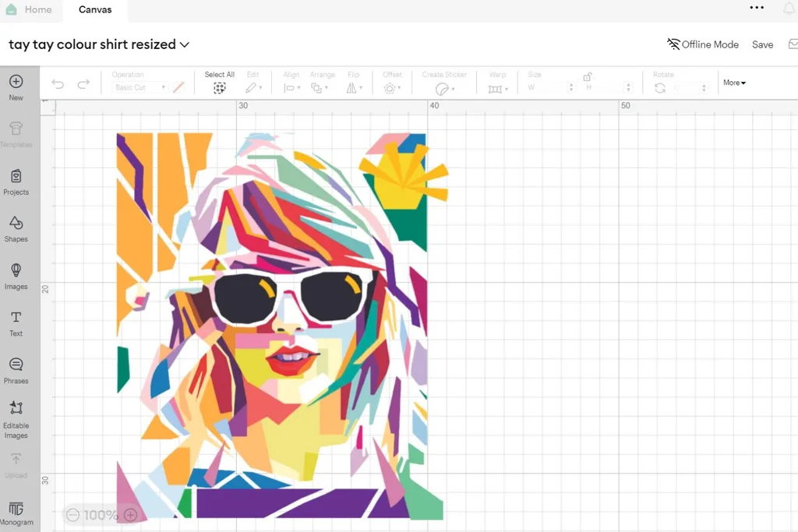Expand the More toolbar menu
This screenshot has width=798, height=532.
(734, 83)
